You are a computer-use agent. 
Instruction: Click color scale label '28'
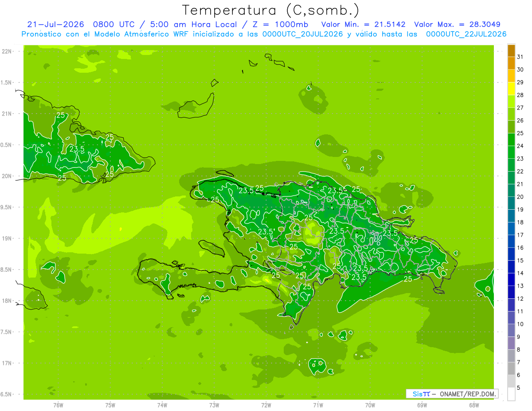[520, 95]
